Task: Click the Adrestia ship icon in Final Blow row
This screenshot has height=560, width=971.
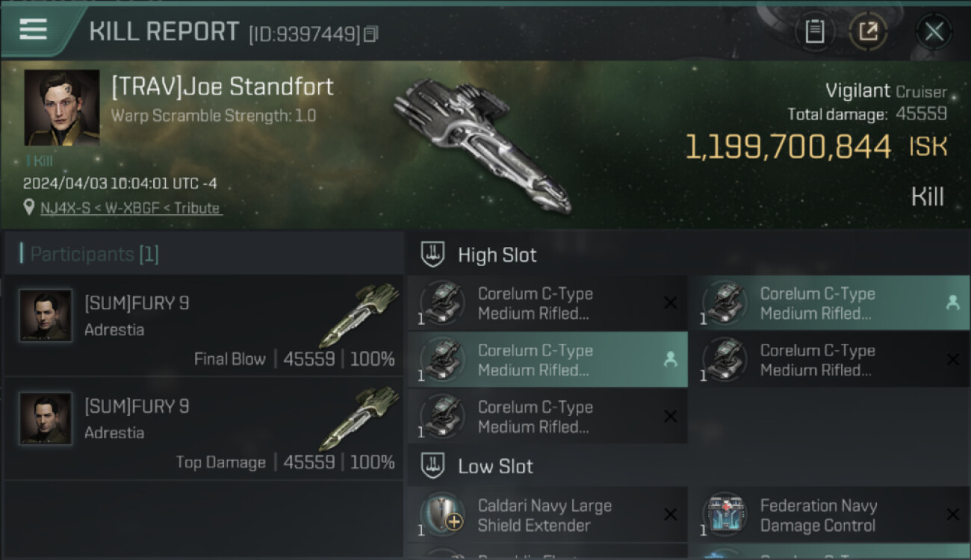Action: [363, 314]
